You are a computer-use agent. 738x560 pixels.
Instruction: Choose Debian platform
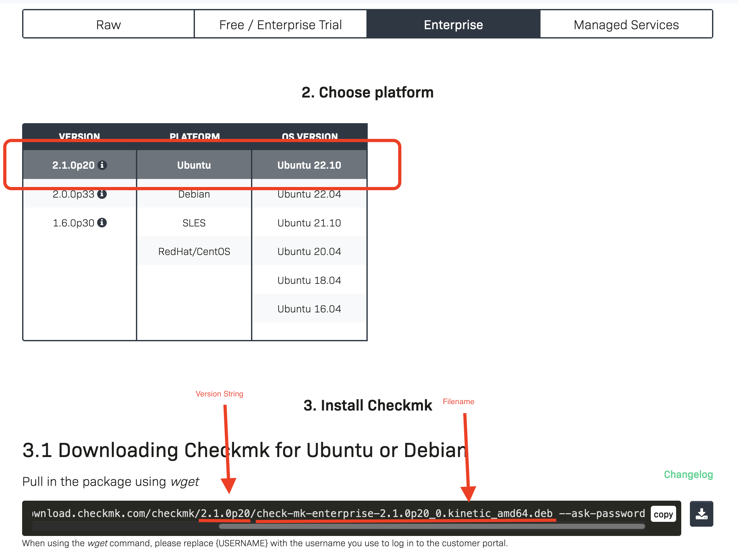coord(194,194)
